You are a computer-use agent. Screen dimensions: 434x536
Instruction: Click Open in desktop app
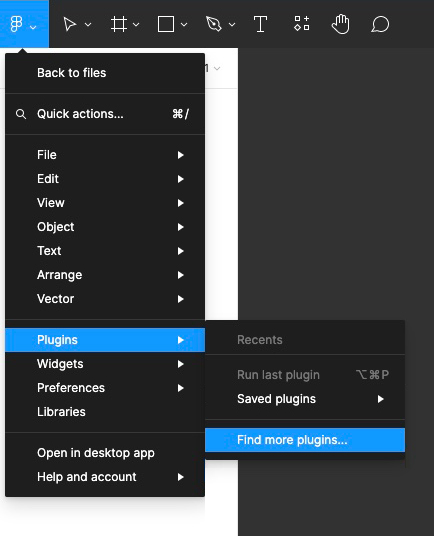pyautogui.click(x=105, y=453)
